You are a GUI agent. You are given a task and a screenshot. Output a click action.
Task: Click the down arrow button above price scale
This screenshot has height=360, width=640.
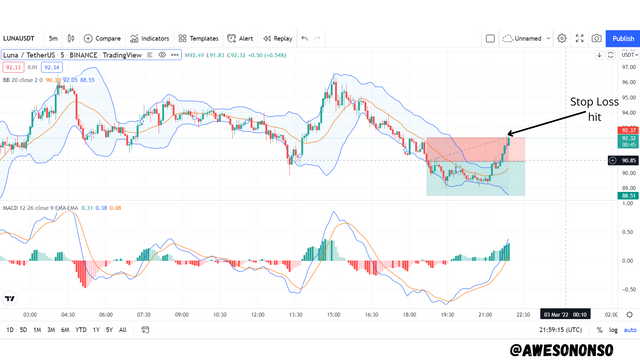599,55
